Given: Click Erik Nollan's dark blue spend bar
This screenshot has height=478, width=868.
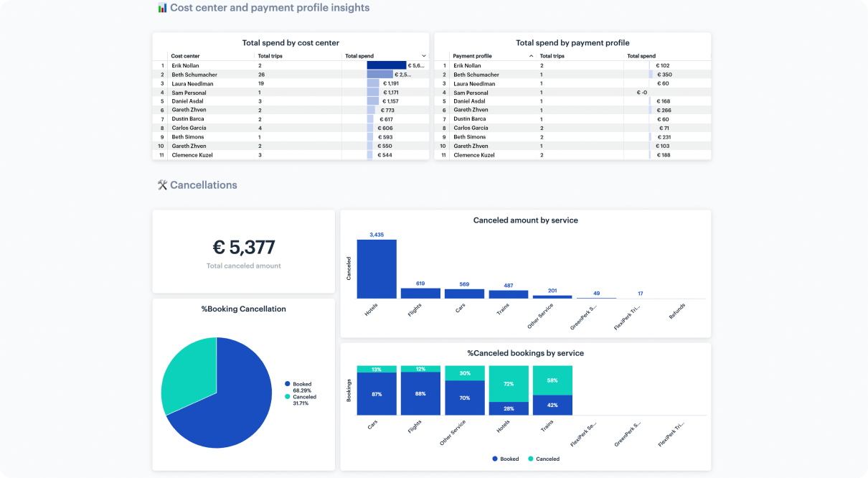Looking at the screenshot, I should pyautogui.click(x=386, y=65).
